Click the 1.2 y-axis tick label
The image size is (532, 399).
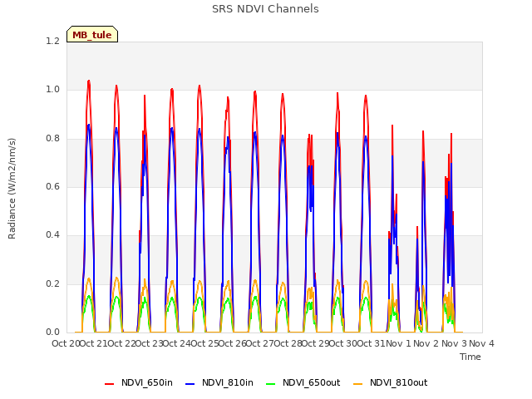52,41
